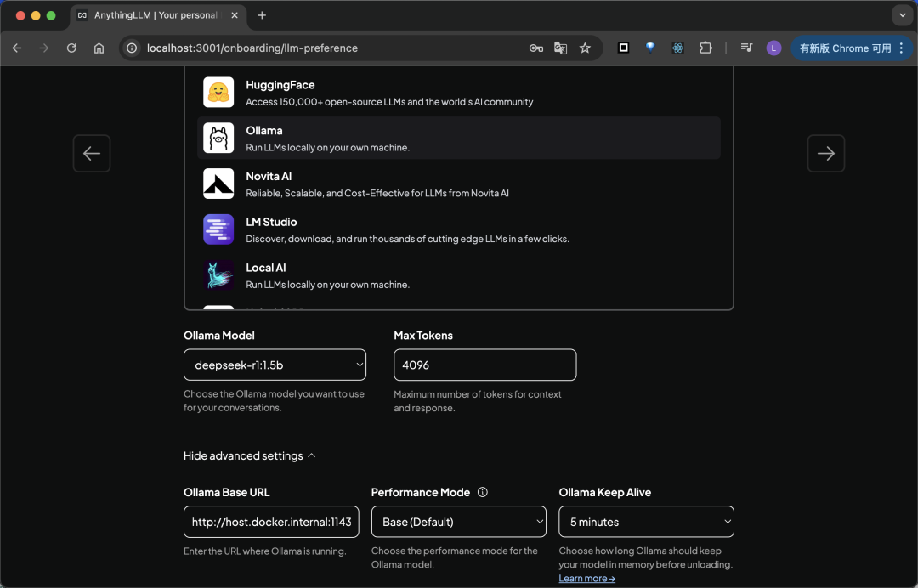Click the Max Tokens input field
The image size is (918, 588).
(x=484, y=365)
